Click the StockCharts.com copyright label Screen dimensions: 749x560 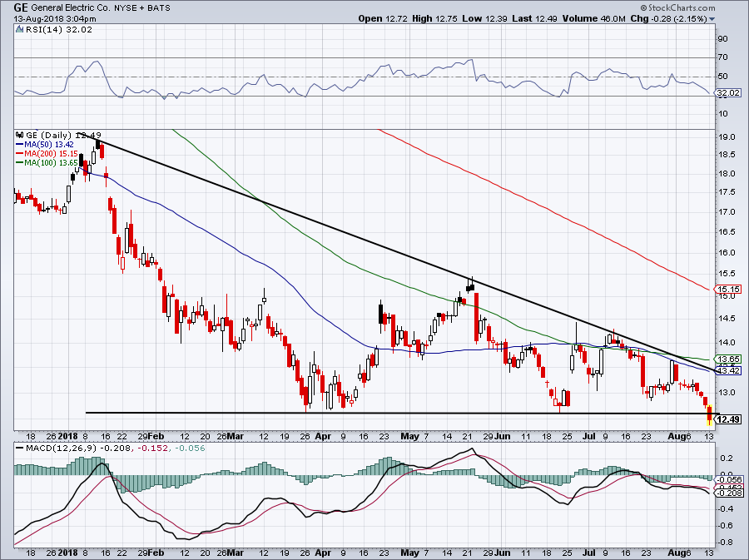coord(677,7)
